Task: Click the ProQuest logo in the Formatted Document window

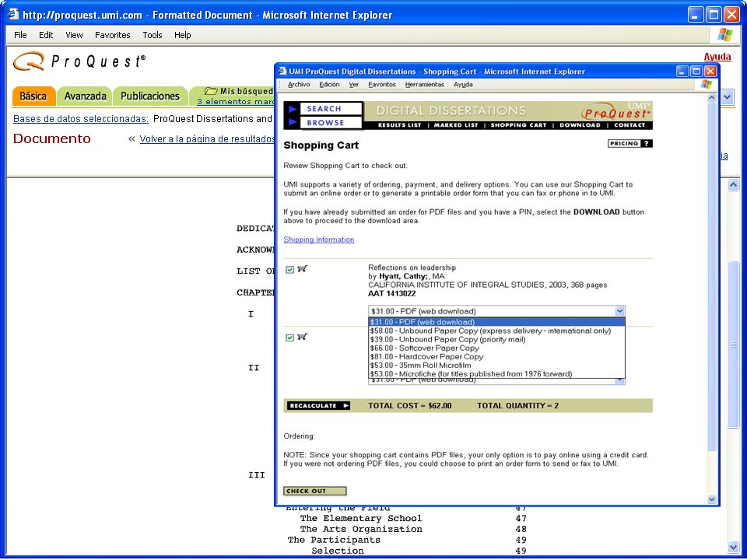Action: tap(79, 62)
